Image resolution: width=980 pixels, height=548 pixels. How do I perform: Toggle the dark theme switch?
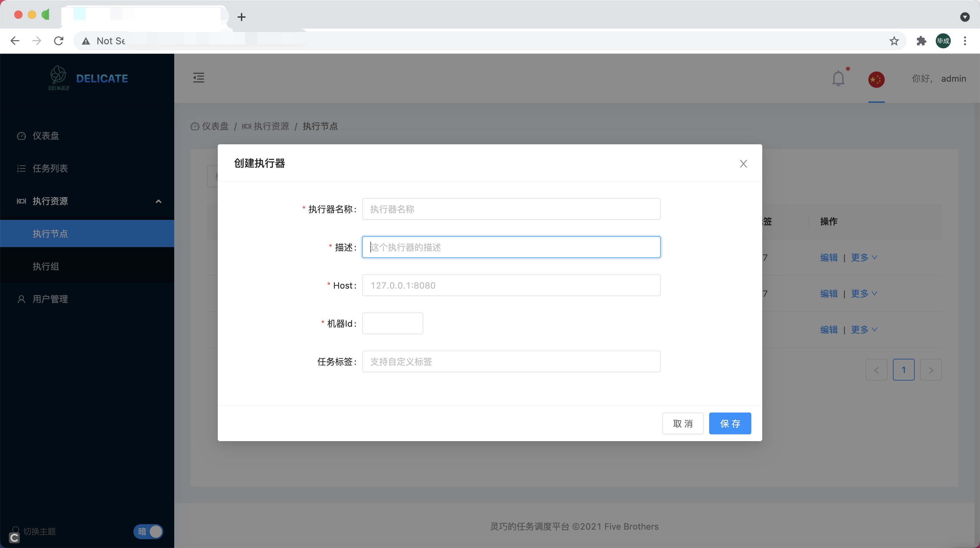(148, 531)
